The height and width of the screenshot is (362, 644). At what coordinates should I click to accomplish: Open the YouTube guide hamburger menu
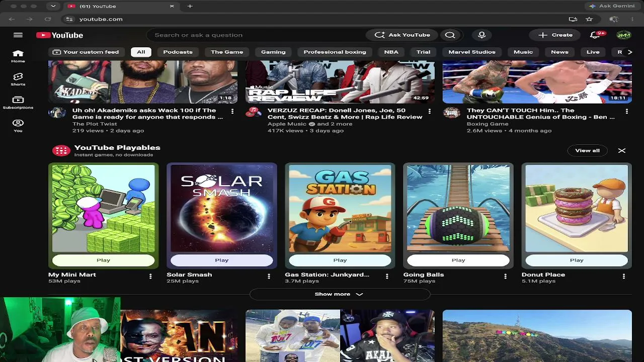[x=18, y=35]
